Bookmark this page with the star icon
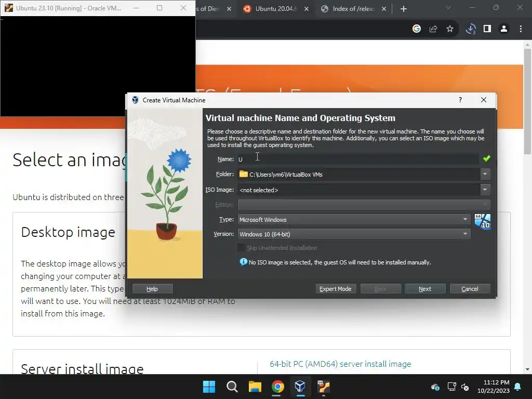This screenshot has height=399, width=532. click(450, 29)
